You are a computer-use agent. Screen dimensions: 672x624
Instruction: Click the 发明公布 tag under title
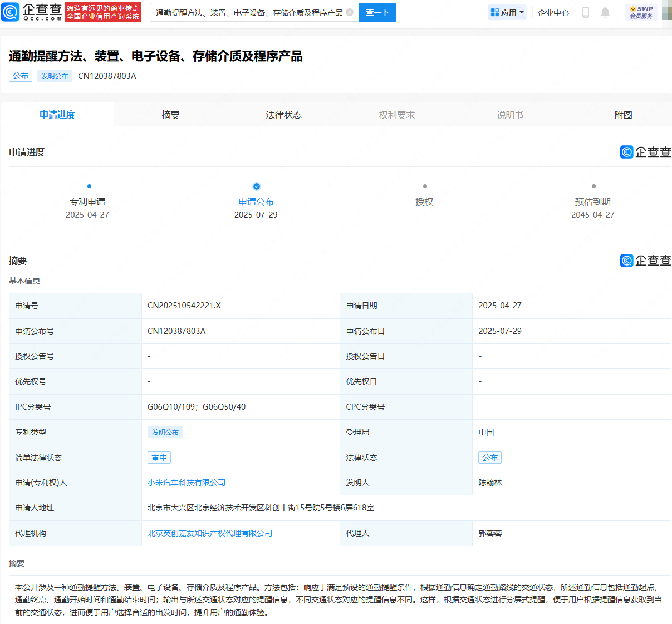click(55, 76)
